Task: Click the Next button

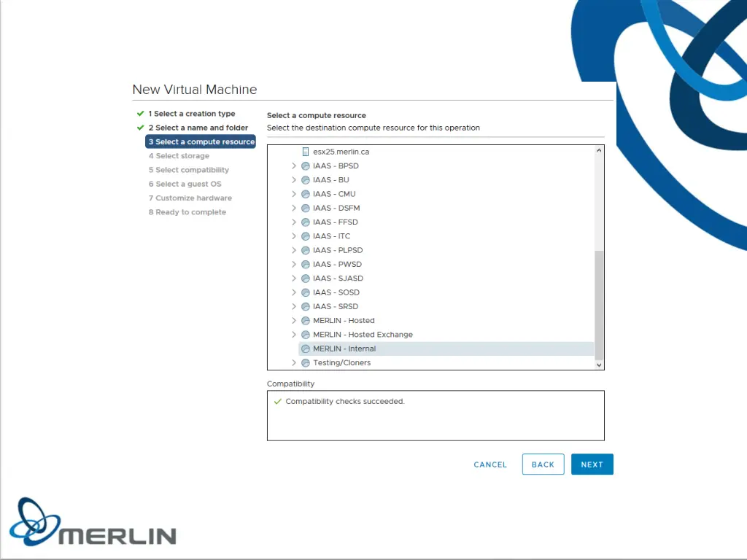Action: [592, 464]
